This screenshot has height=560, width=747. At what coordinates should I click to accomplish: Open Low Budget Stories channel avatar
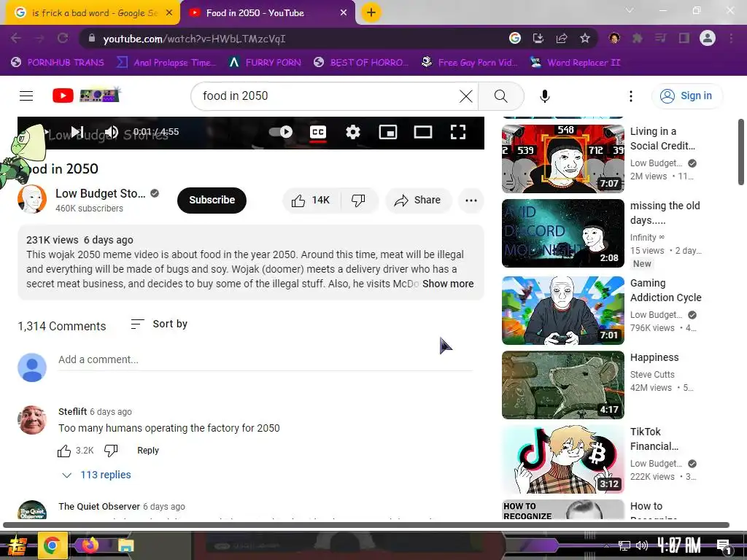32,199
